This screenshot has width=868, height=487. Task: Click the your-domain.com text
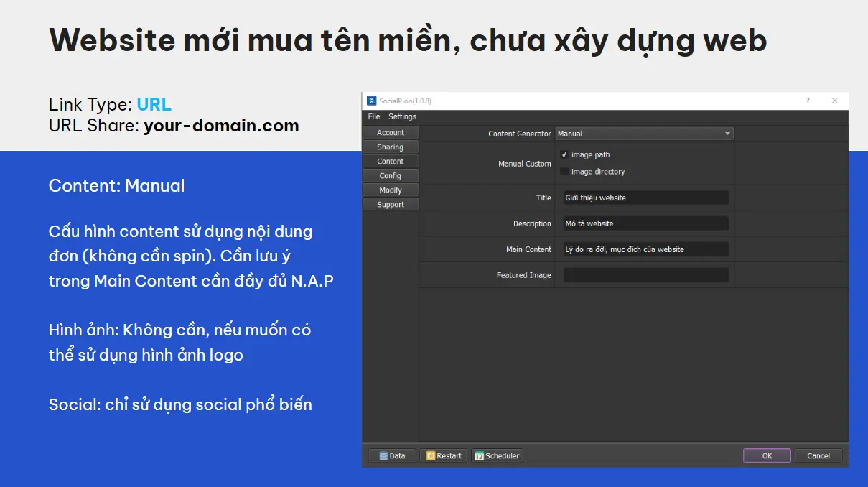click(x=221, y=126)
